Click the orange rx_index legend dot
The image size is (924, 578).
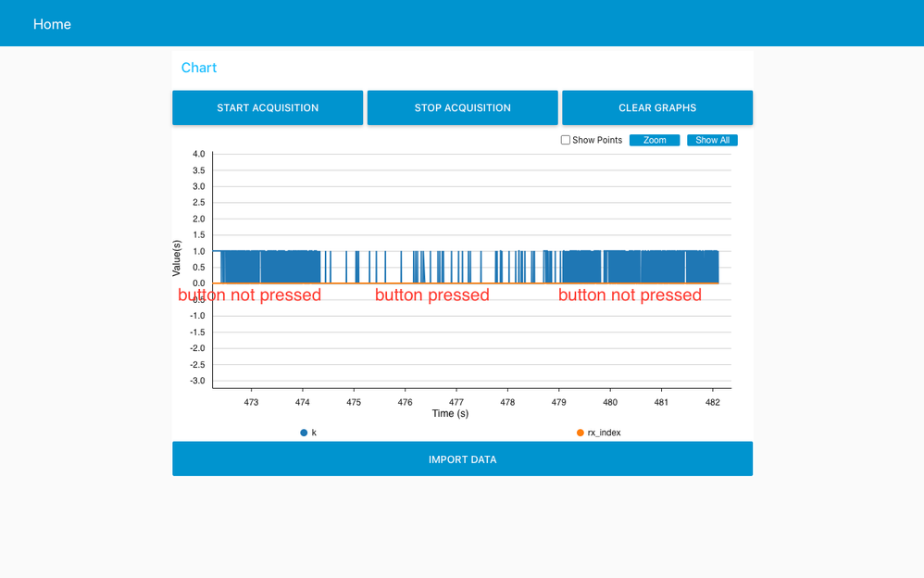point(580,433)
